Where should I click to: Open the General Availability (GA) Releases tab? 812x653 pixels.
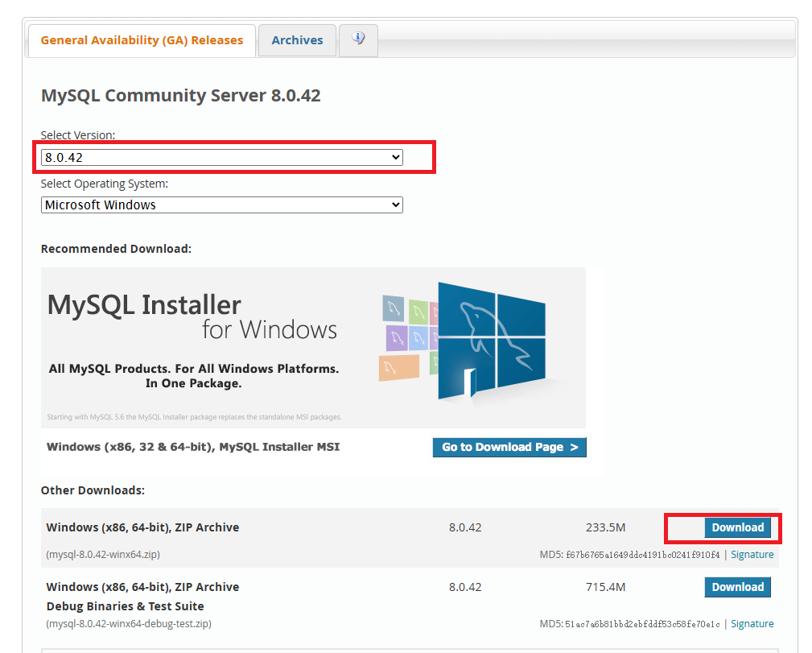click(x=142, y=40)
